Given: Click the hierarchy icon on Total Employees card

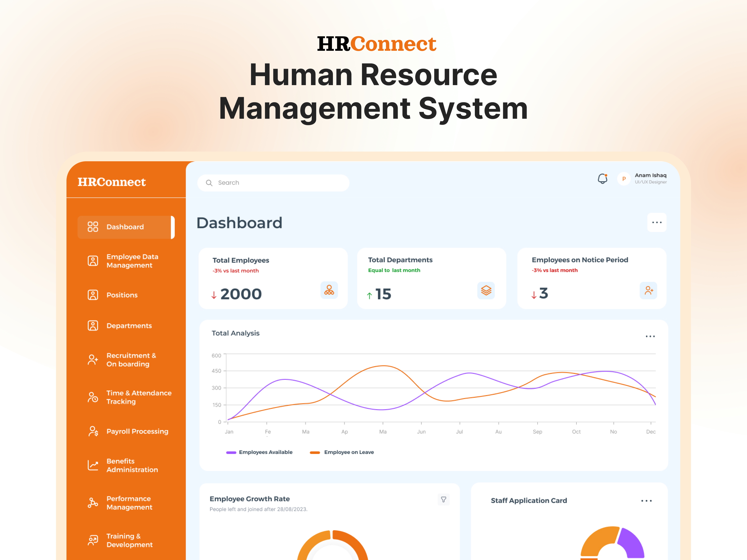Looking at the screenshot, I should 329,291.
